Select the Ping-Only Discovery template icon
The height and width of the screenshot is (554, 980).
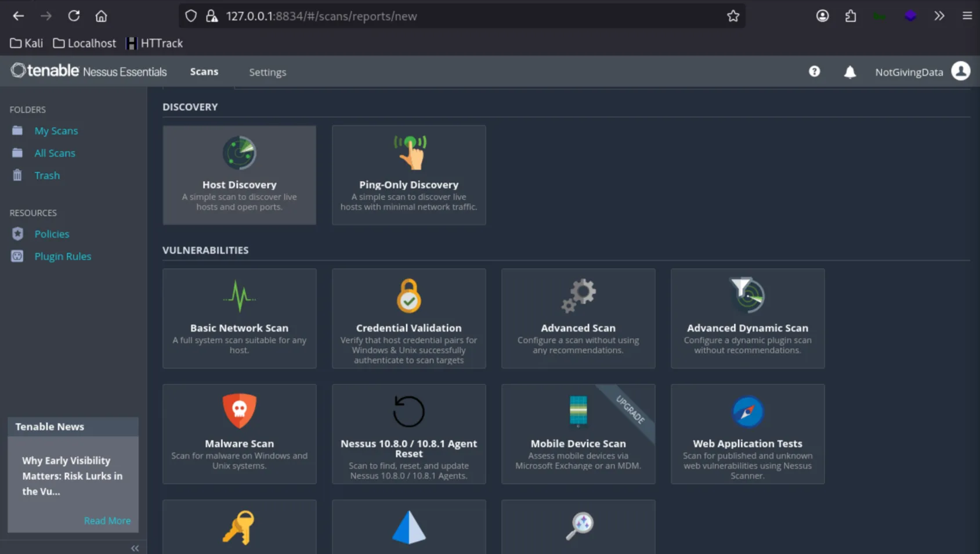click(410, 152)
